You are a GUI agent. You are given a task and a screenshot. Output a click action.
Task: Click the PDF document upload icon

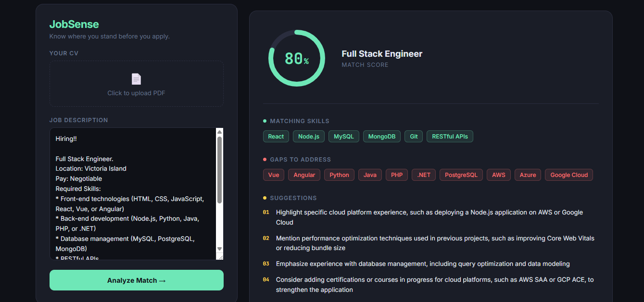click(x=136, y=79)
